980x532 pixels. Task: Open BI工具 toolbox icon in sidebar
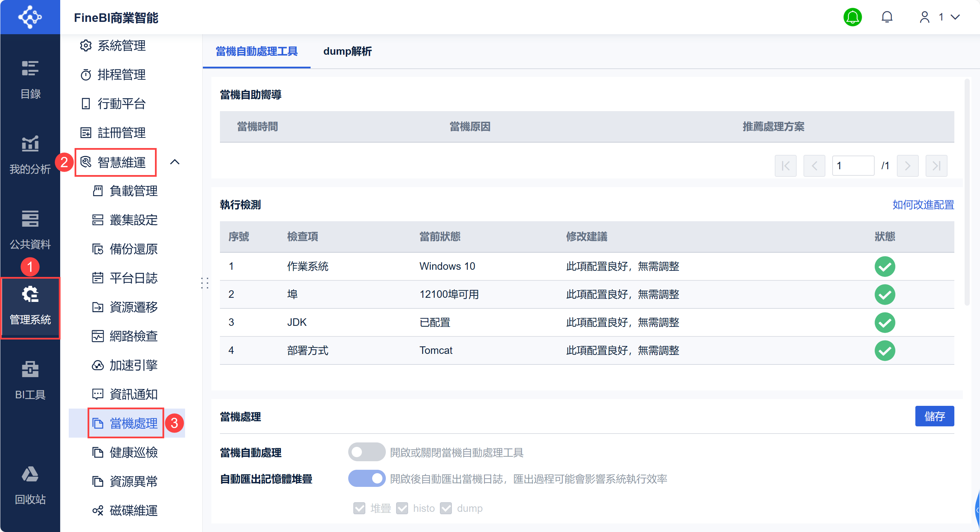coord(30,369)
